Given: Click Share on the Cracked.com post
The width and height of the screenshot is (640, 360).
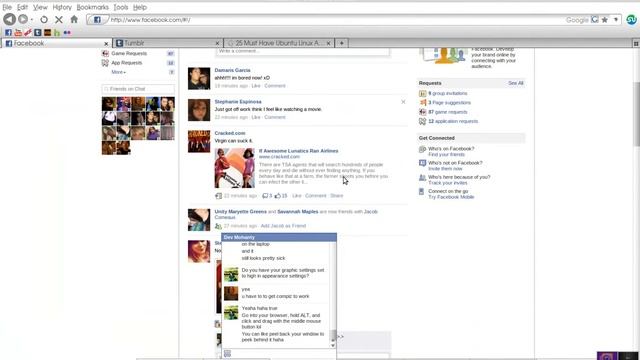Looking at the screenshot, I should click(336, 196).
